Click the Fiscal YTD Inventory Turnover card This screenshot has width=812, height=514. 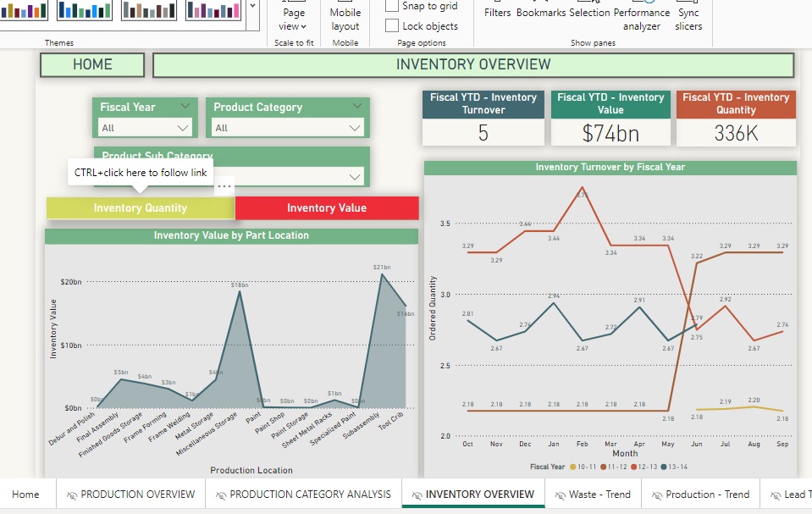(x=483, y=119)
